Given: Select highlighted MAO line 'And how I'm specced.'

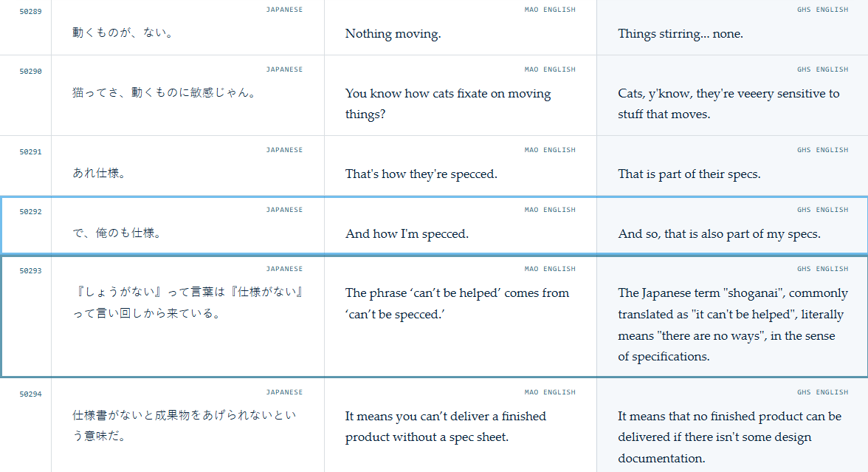Looking at the screenshot, I should click(407, 233).
